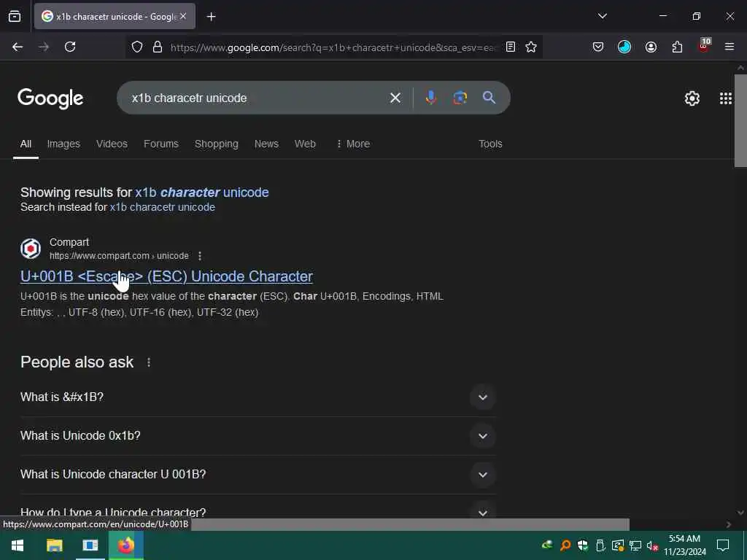Toggle reader view icon in address bar

[510, 47]
